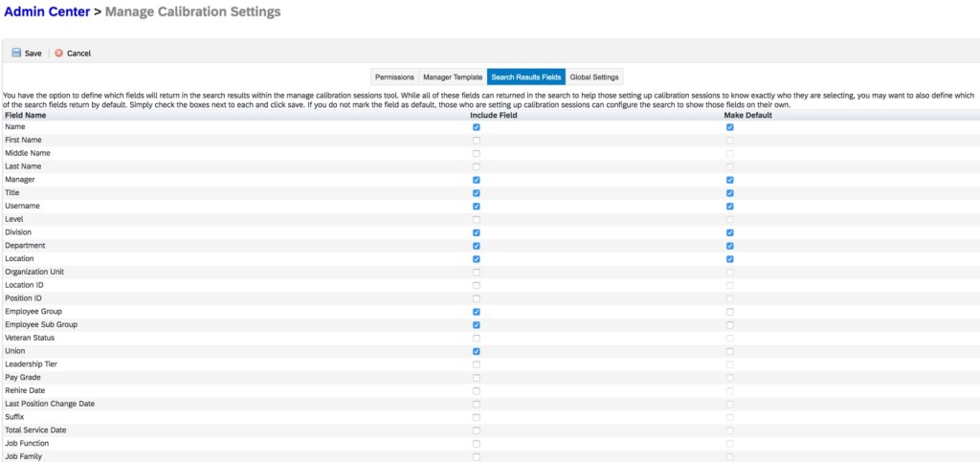Open the Global Settings tab

(x=594, y=77)
